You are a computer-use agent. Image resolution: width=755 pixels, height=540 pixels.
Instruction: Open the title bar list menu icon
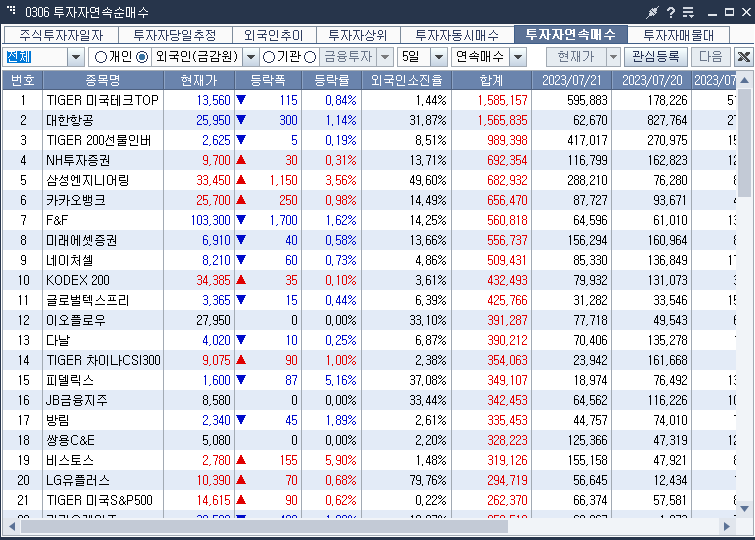(689, 13)
